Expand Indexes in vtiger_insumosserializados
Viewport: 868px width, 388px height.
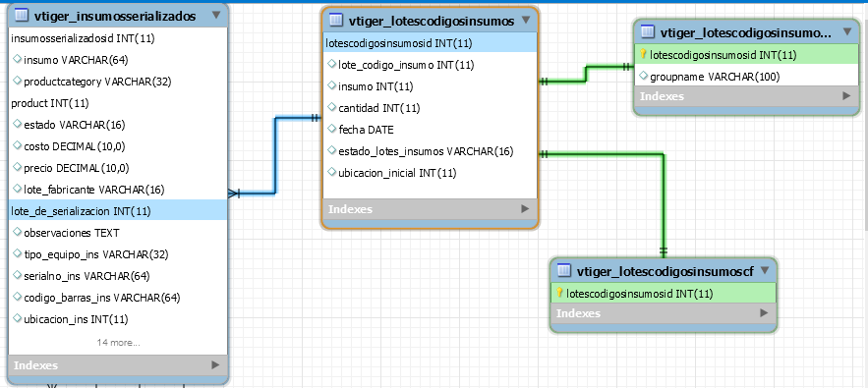(215, 364)
